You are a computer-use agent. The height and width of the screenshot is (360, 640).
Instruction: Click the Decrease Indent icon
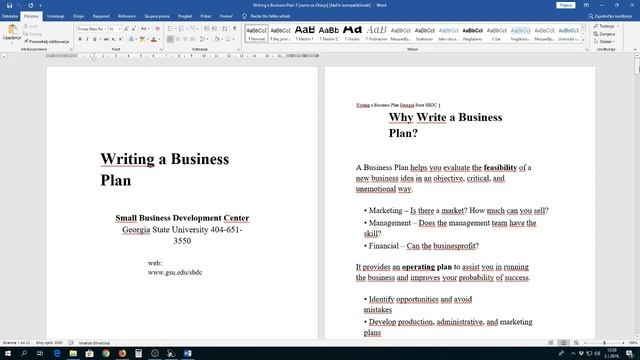207,29
